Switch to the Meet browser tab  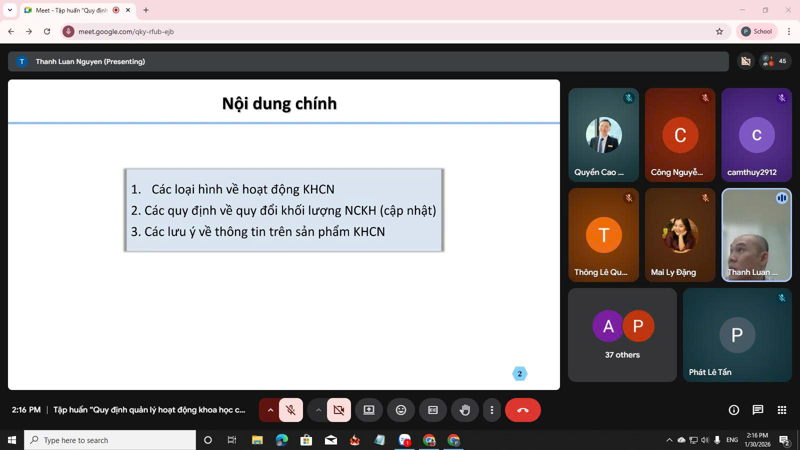click(x=75, y=10)
